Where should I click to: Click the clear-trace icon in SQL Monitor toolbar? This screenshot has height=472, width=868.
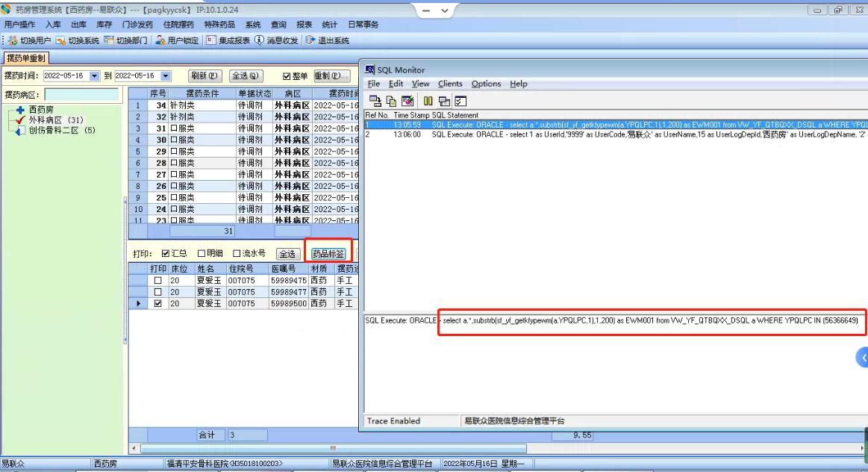(x=408, y=101)
